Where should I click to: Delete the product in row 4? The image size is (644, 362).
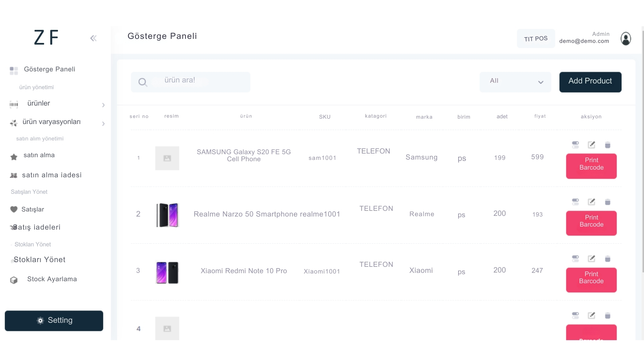click(607, 316)
